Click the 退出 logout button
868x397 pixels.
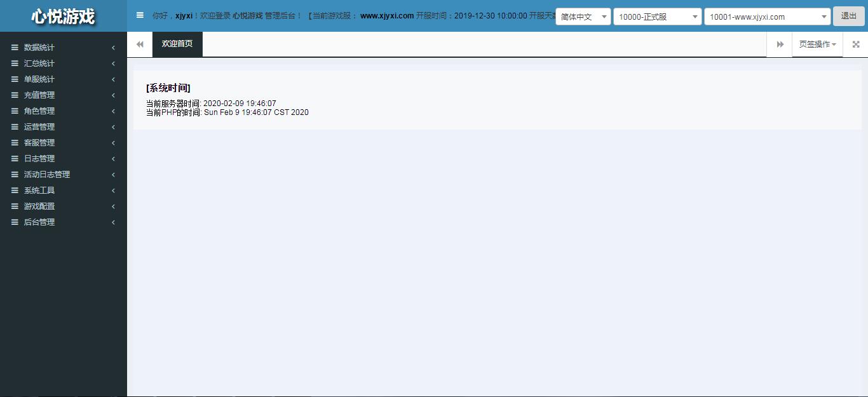[x=848, y=16]
